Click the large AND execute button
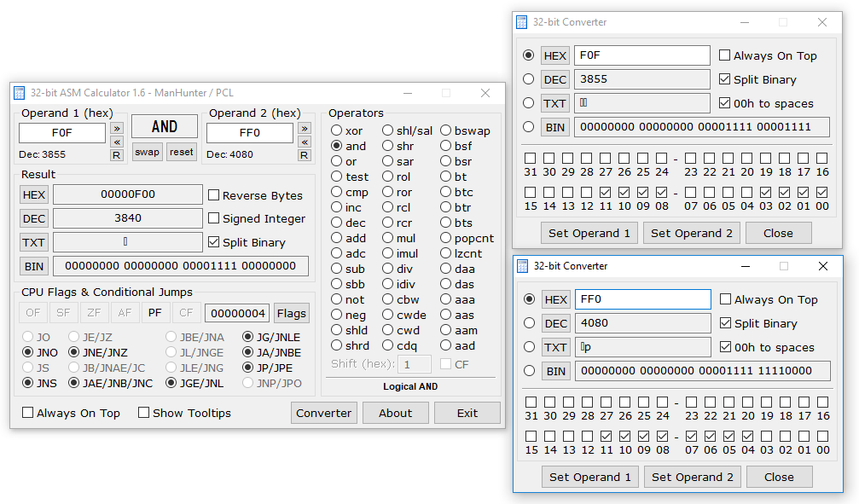 (164, 126)
